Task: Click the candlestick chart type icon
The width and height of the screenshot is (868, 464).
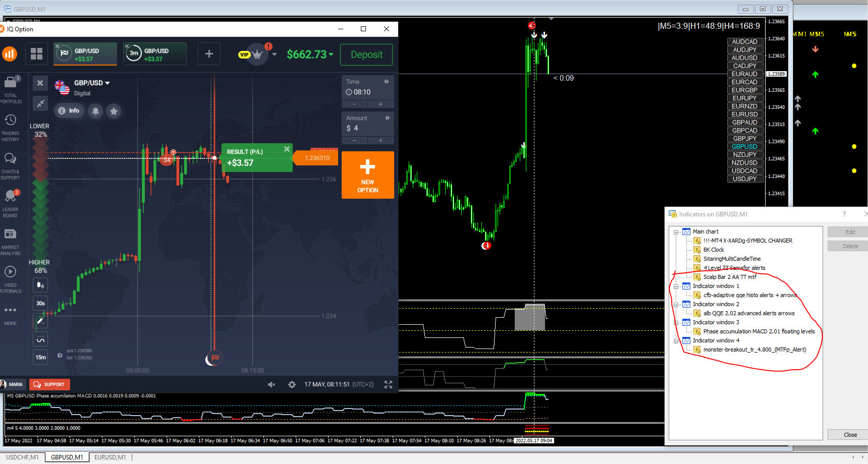Action: tap(40, 285)
